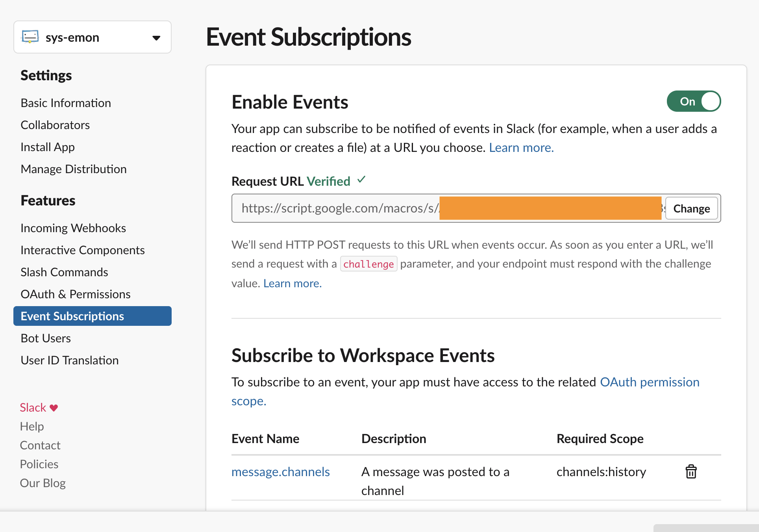Open OAuth & Permissions in the sidebar
Image resolution: width=759 pixels, height=532 pixels.
coord(76,294)
